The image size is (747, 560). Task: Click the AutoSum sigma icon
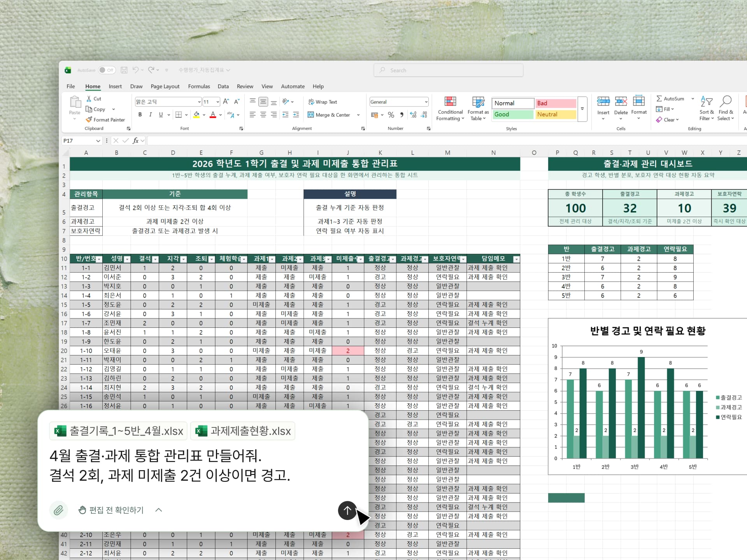click(659, 99)
